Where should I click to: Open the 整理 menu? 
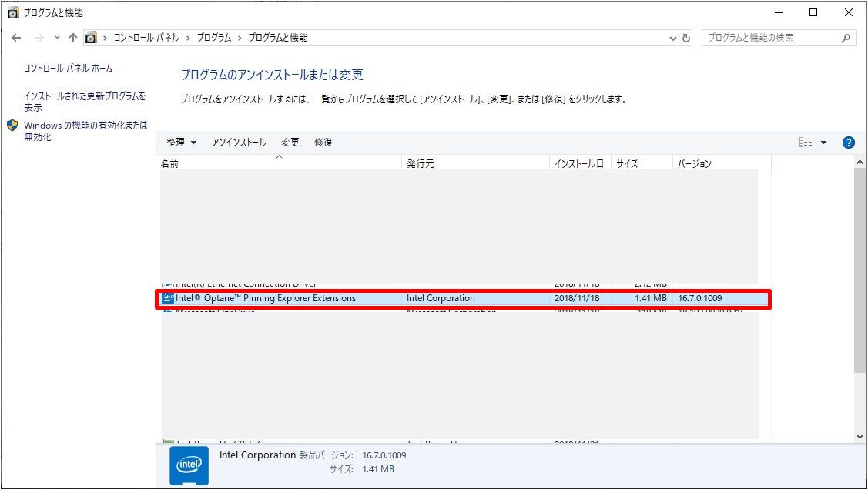pos(181,143)
